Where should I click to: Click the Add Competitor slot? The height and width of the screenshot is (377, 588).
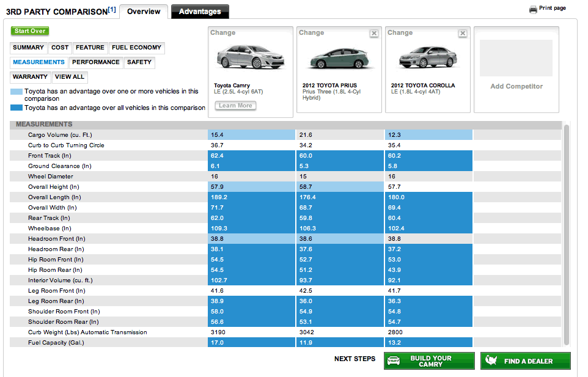click(516, 70)
